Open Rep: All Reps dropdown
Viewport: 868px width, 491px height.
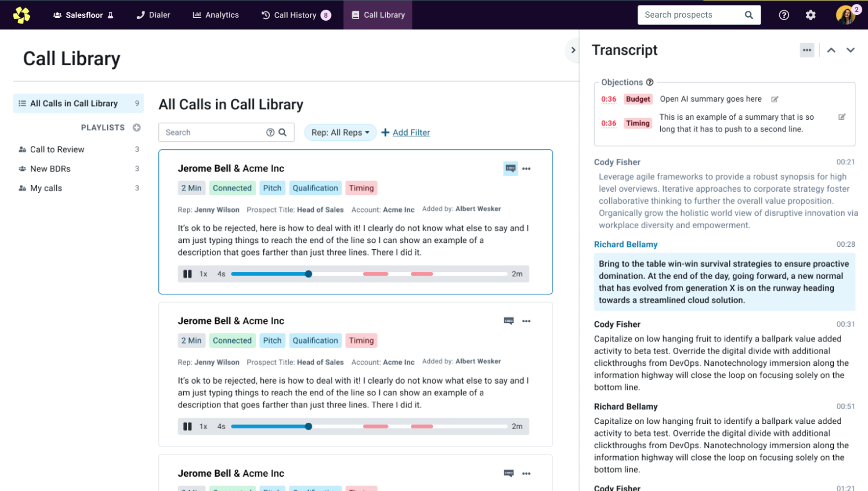(340, 132)
